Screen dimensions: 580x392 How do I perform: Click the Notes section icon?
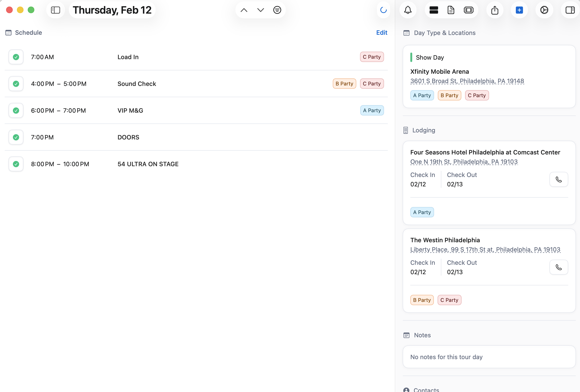pyautogui.click(x=406, y=335)
